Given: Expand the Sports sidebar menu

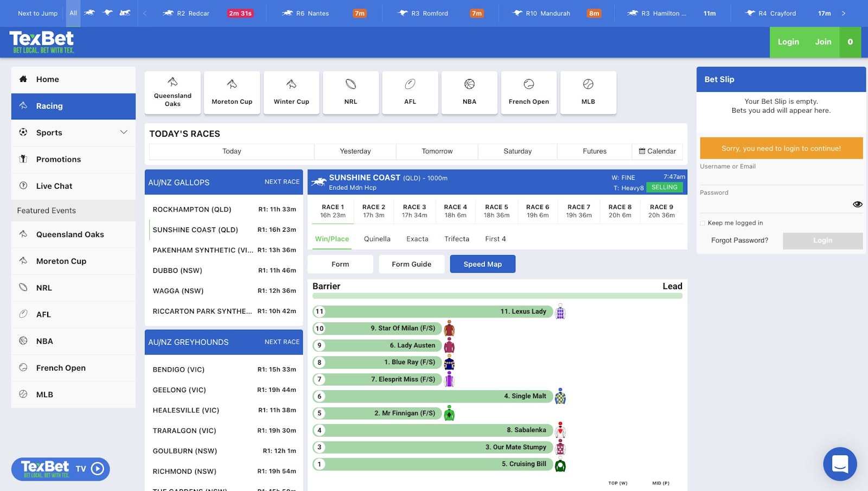Looking at the screenshot, I should (124, 132).
